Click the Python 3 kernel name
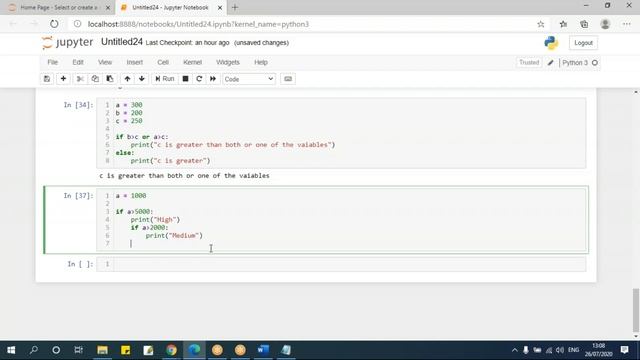Image resolution: width=640 pixels, height=360 pixels. (575, 63)
